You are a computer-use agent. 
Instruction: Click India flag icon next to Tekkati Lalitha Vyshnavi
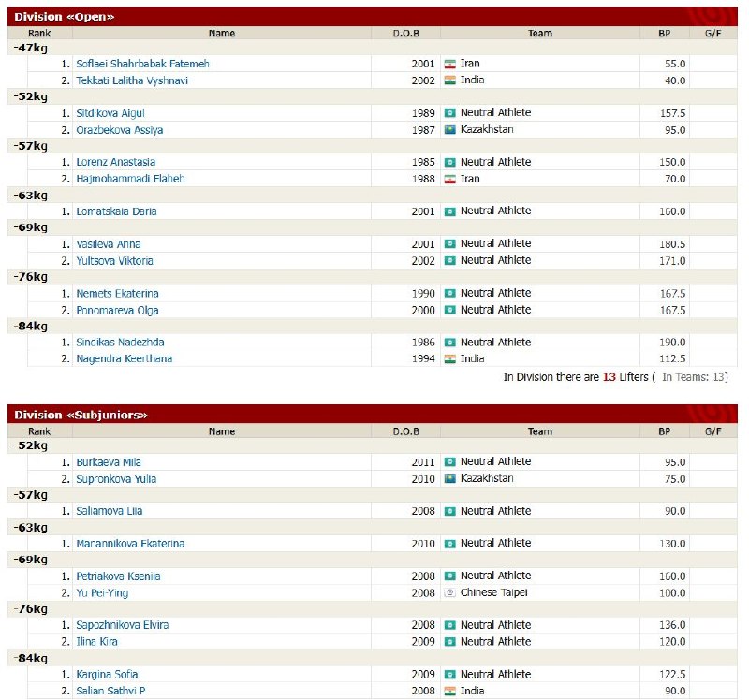[x=450, y=80]
